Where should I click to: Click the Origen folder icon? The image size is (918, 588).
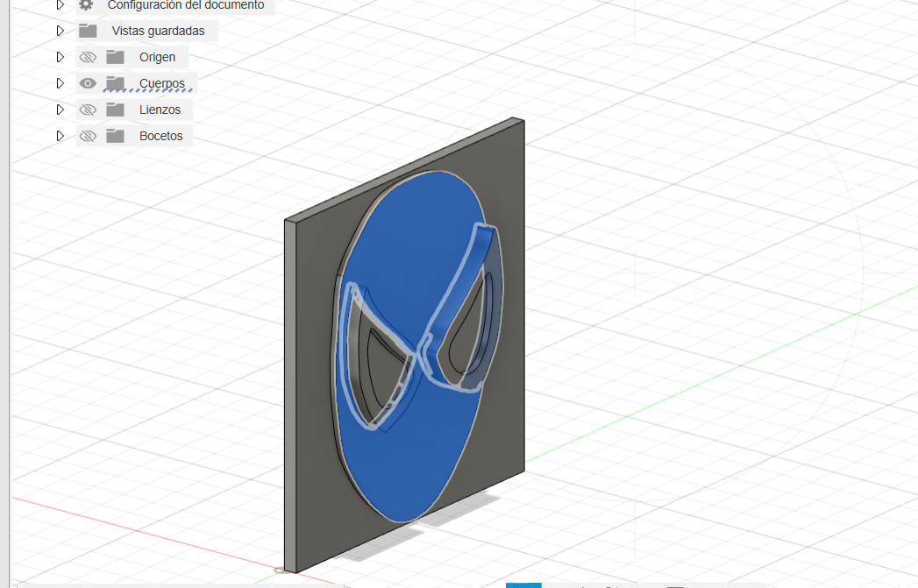tap(116, 57)
